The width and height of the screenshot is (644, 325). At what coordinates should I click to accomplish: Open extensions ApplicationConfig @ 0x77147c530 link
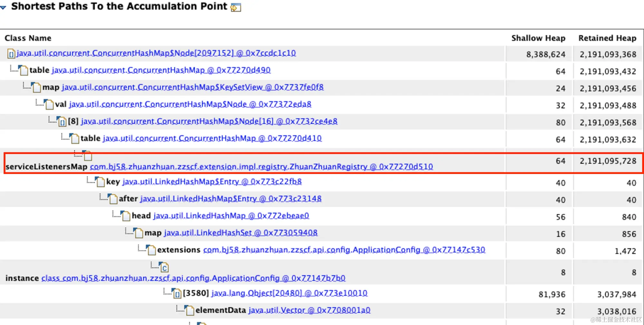click(344, 250)
